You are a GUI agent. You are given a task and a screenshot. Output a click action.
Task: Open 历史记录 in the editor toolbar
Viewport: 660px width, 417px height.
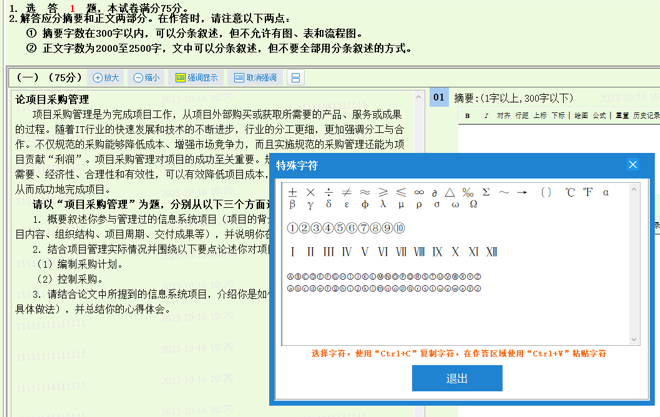tap(646, 116)
